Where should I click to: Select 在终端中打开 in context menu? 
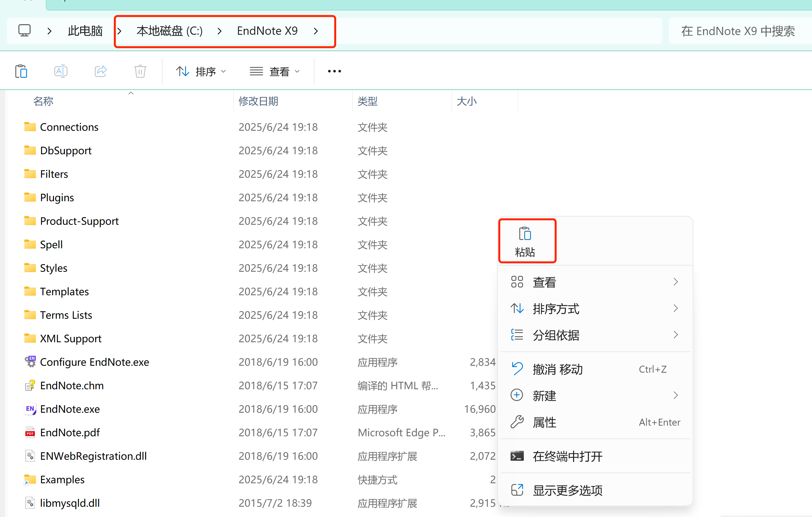click(x=567, y=456)
